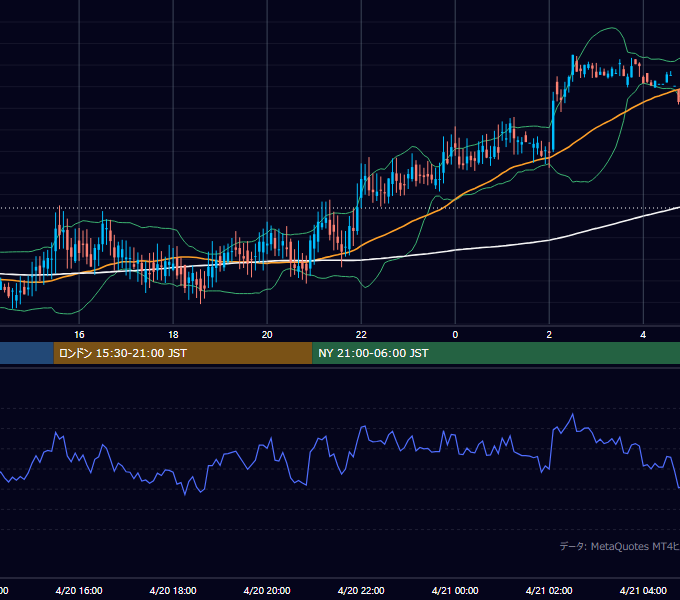Click the '4/20 20:00' date label
The height and width of the screenshot is (600, 680).
pyautogui.click(x=267, y=590)
